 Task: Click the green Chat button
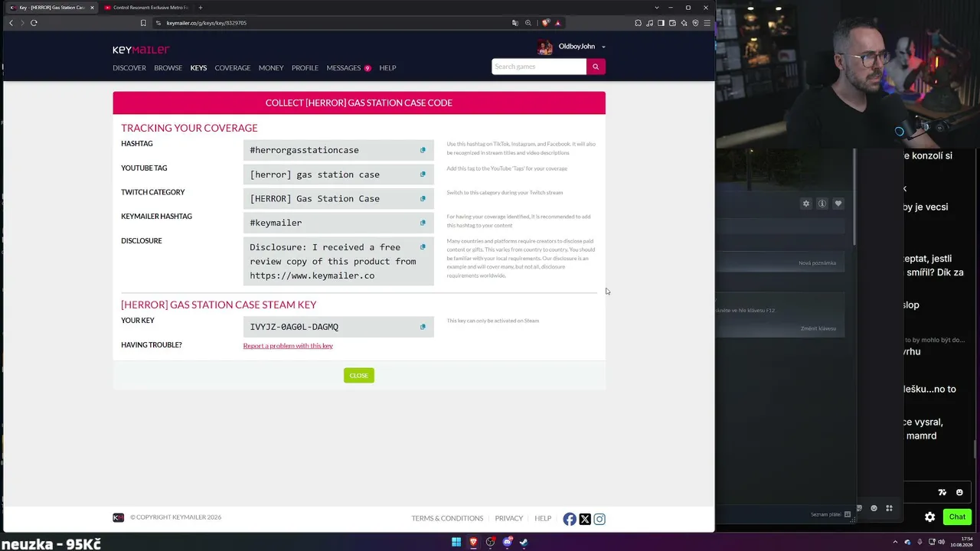(957, 517)
